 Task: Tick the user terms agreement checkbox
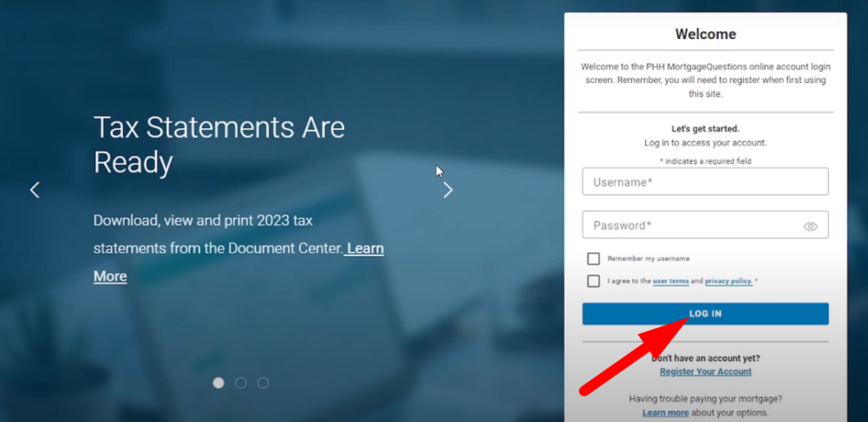coord(593,281)
